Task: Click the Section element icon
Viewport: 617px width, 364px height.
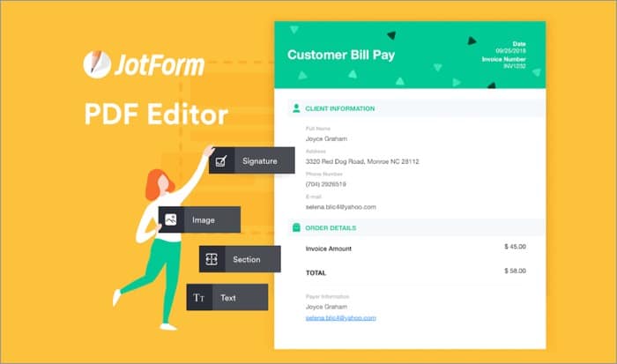Action: click(212, 259)
